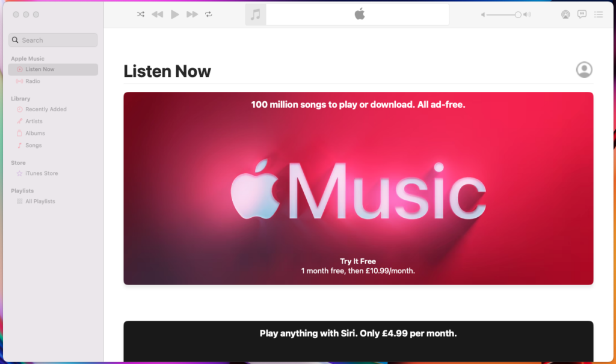
Task: Minimize the Music window
Action: click(x=26, y=14)
